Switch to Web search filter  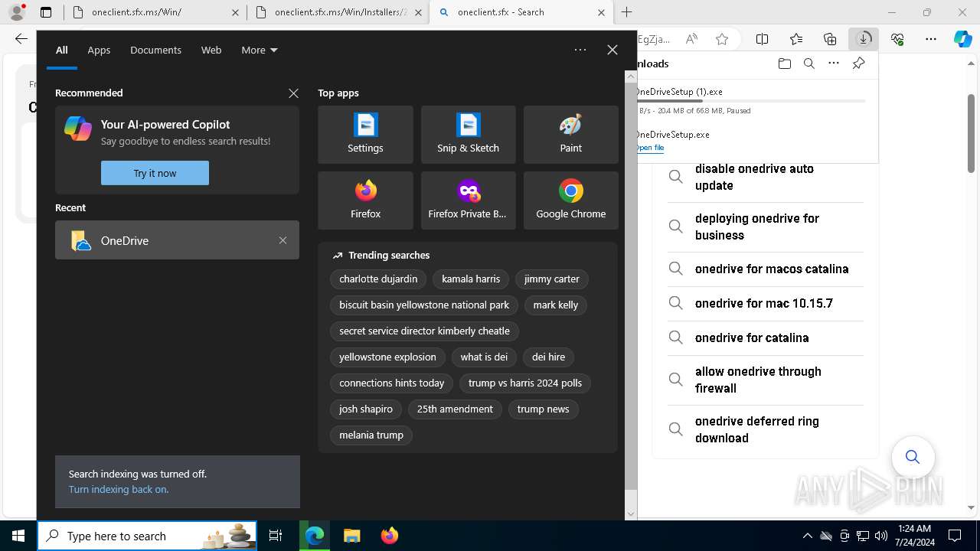[x=211, y=50]
